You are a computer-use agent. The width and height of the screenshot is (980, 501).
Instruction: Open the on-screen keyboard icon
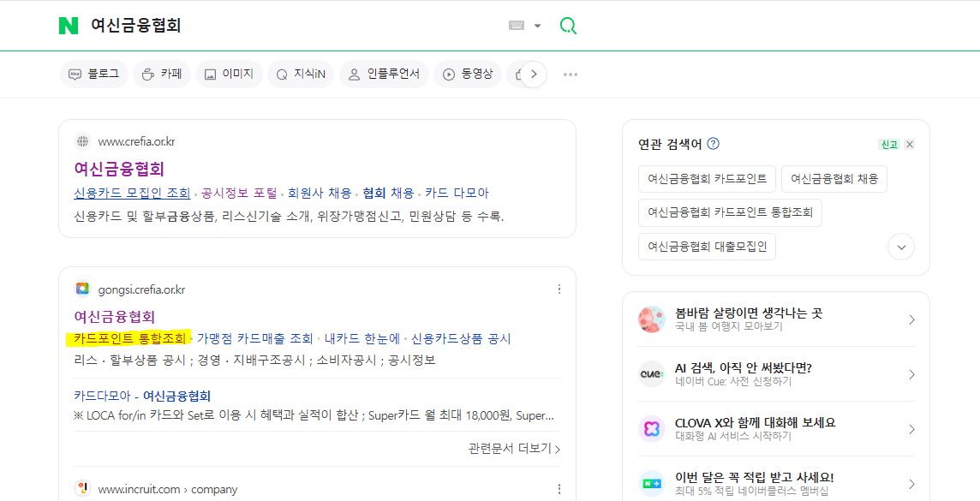point(517,26)
